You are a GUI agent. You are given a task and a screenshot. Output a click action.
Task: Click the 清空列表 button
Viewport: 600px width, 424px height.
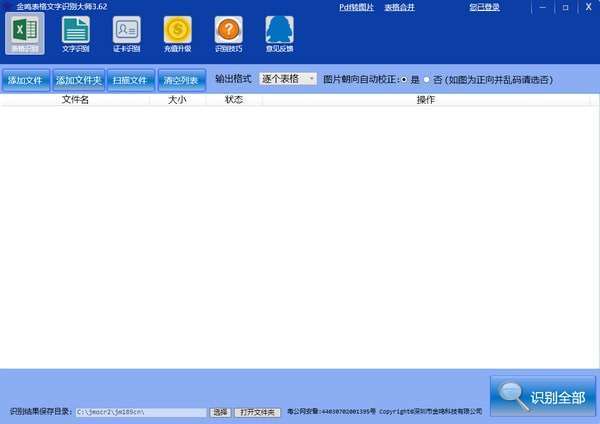coord(182,80)
